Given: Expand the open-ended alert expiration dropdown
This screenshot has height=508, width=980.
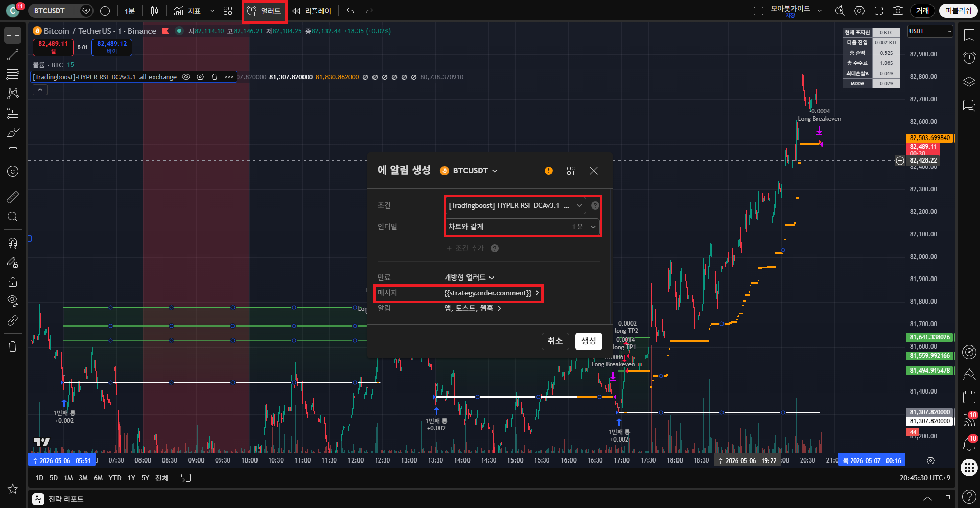Looking at the screenshot, I should [x=469, y=277].
